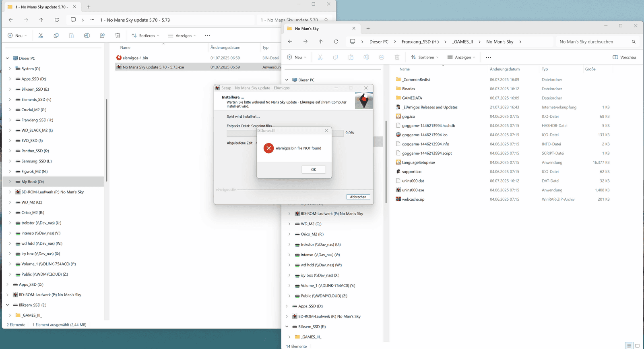Open Sortieren dropdown in left Explorer window
This screenshot has width=644, height=349.
pyautogui.click(x=145, y=35)
